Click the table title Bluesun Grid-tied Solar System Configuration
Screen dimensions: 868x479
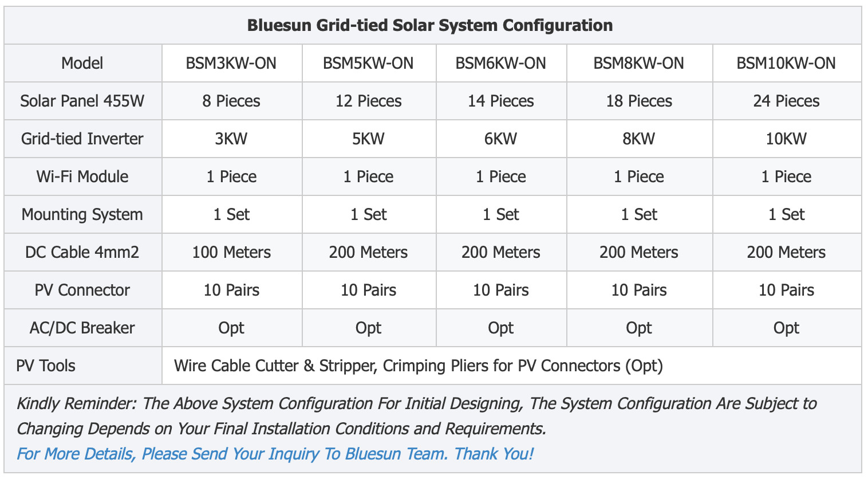pos(430,25)
